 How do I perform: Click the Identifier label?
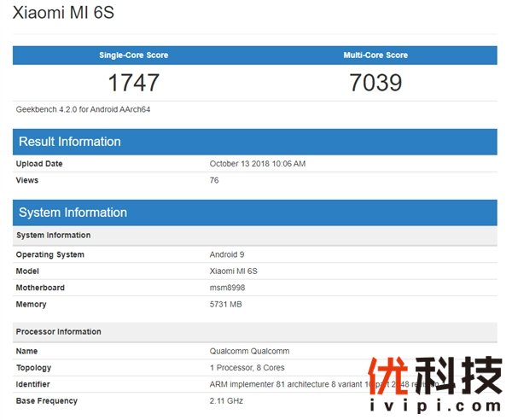click(33, 384)
